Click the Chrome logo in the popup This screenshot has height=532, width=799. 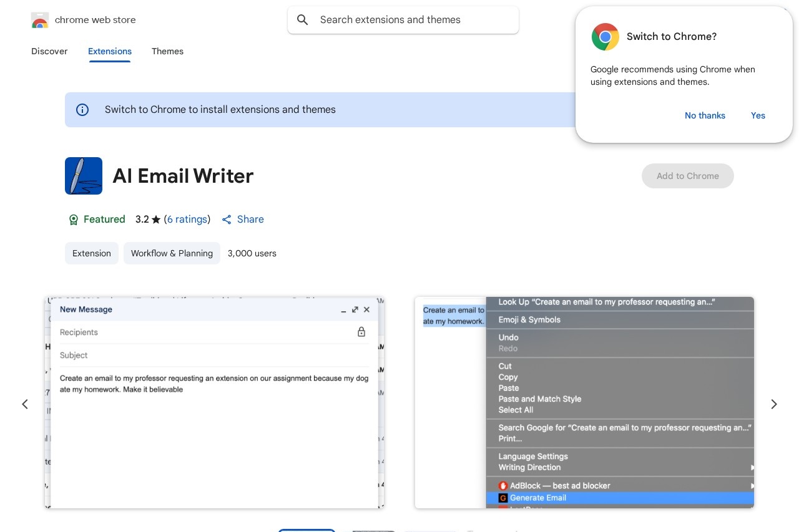coord(605,37)
